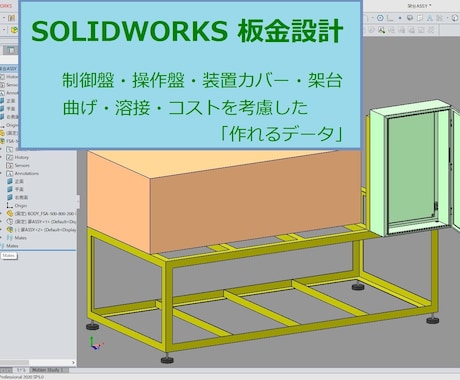
Task: Click the magnifier-with-A icon in second toolbar row
Action: pos(381,30)
